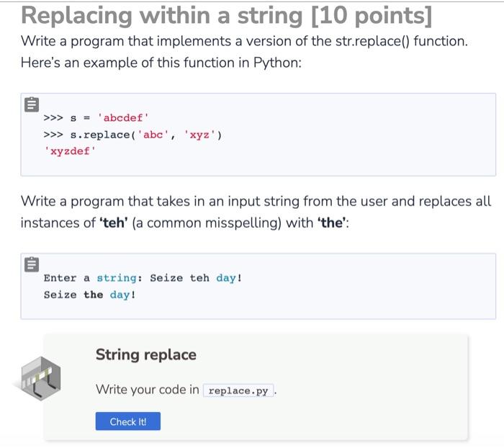This screenshot has height=448, width=504.
Task: Copy the Seize teh day example
Action: coord(32,264)
